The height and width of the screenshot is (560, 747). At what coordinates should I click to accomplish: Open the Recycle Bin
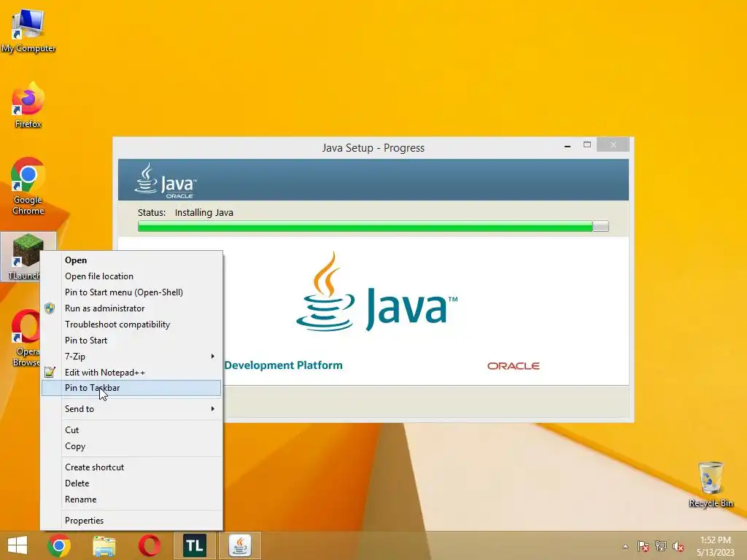coord(711,484)
